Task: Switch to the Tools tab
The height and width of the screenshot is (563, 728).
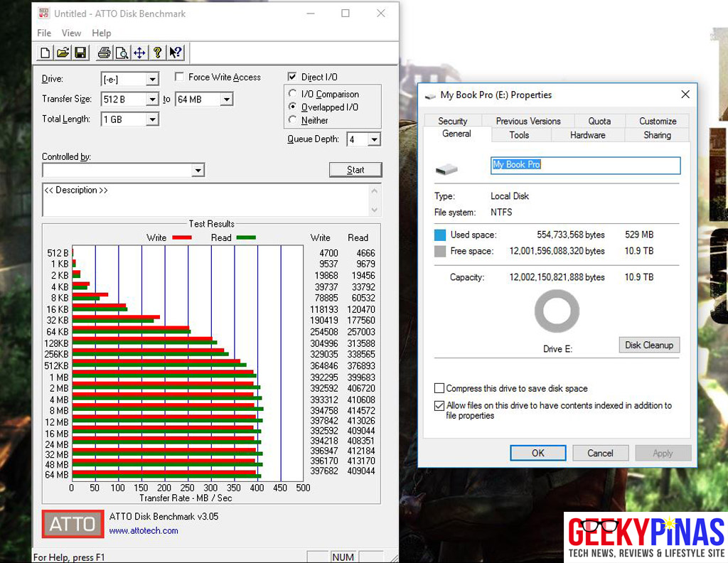Action: pyautogui.click(x=519, y=135)
